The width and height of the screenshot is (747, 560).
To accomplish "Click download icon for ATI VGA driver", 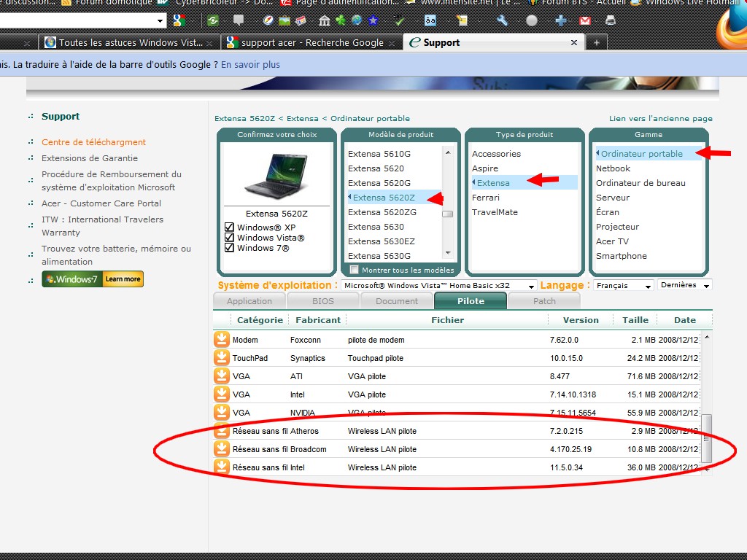I will click(x=221, y=376).
